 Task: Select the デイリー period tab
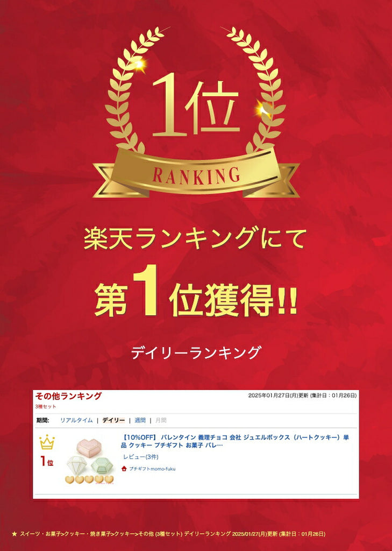[x=113, y=420]
